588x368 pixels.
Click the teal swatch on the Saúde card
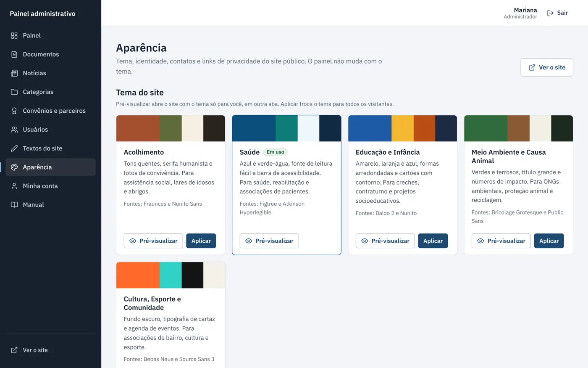click(x=286, y=128)
